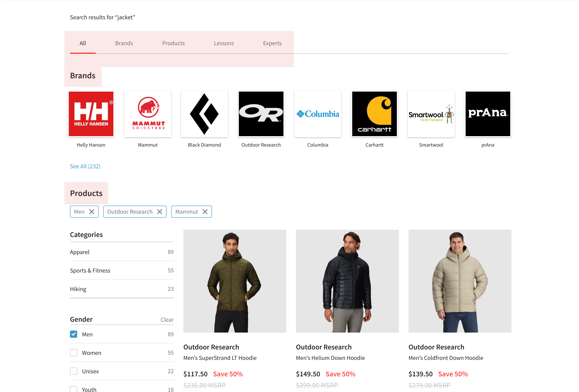579x392 pixels.
Task: Click the Outdoor Research brand name label
Action: point(261,145)
